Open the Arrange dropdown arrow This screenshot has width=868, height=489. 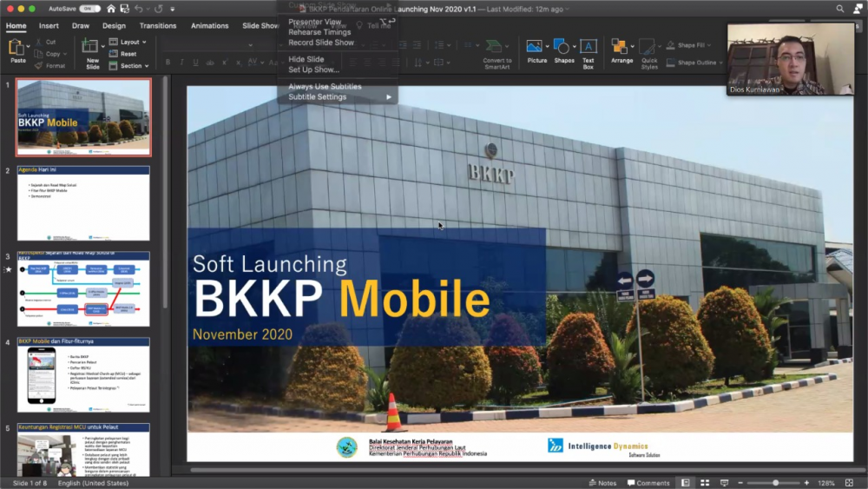click(x=632, y=47)
